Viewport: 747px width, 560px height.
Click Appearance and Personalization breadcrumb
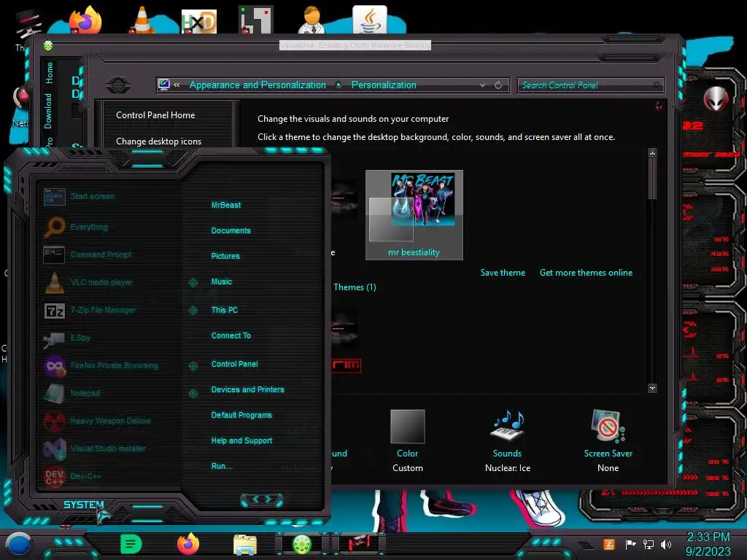pyautogui.click(x=258, y=85)
